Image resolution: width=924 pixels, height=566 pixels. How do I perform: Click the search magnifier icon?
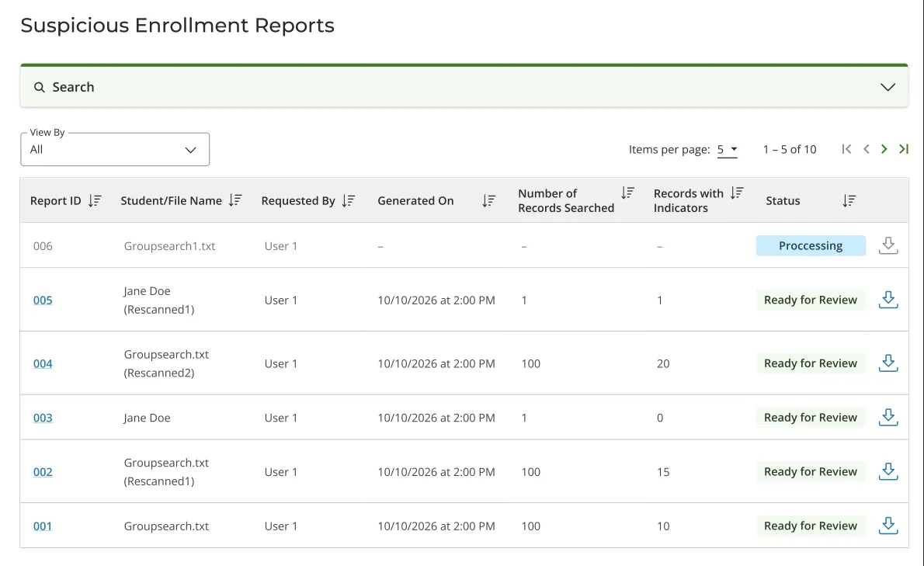coord(39,87)
